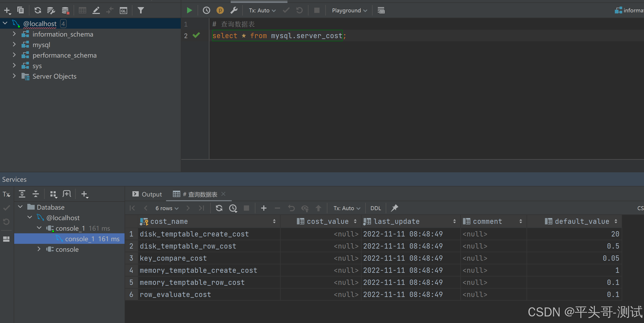Add new row with plus icon in results
The image size is (644, 323).
pos(264,208)
